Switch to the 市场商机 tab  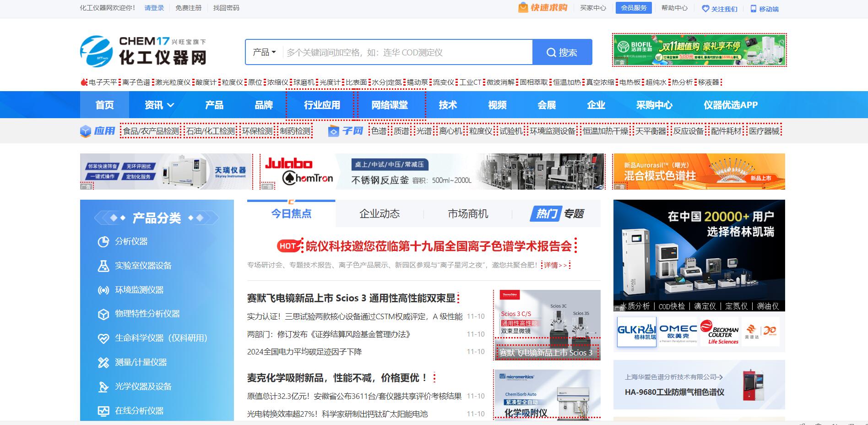click(468, 214)
